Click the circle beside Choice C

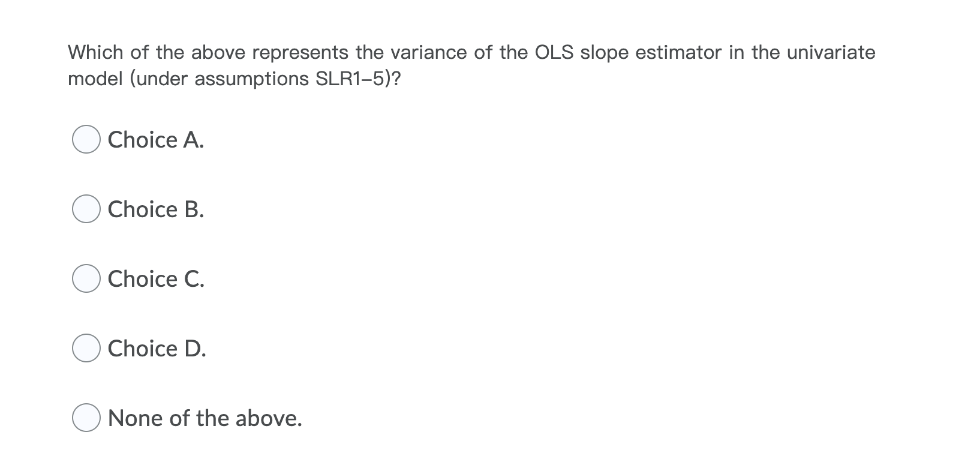point(86,278)
